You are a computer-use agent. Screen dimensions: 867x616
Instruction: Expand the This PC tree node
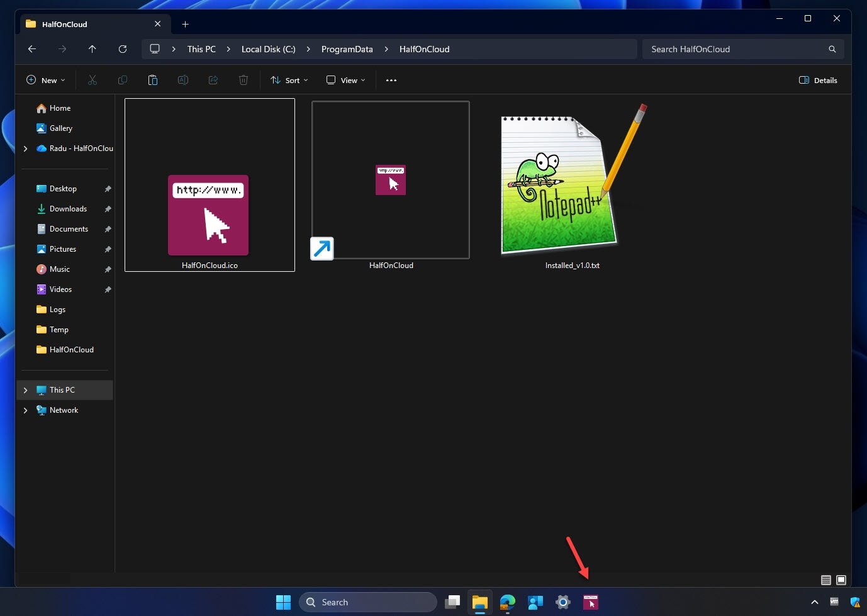(x=25, y=390)
